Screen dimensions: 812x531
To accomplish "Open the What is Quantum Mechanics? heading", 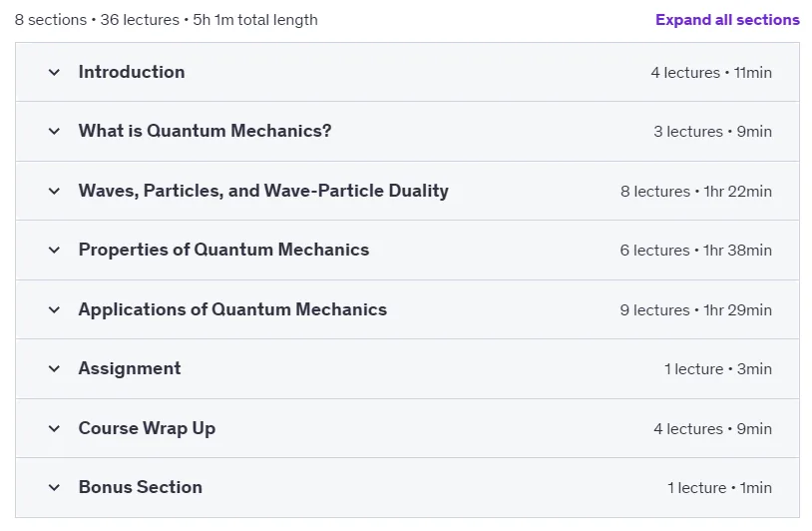I will 205,131.
